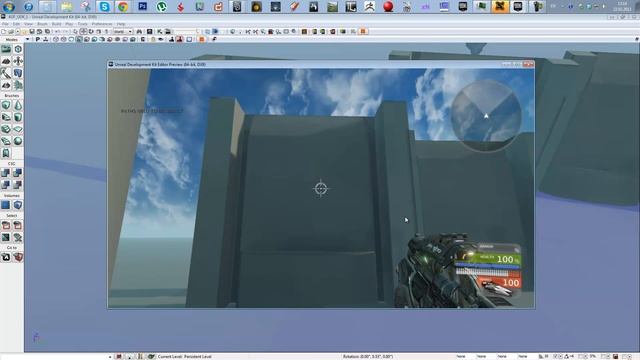Click the Rotation values in status bar
The image size is (640, 360).
point(368,356)
